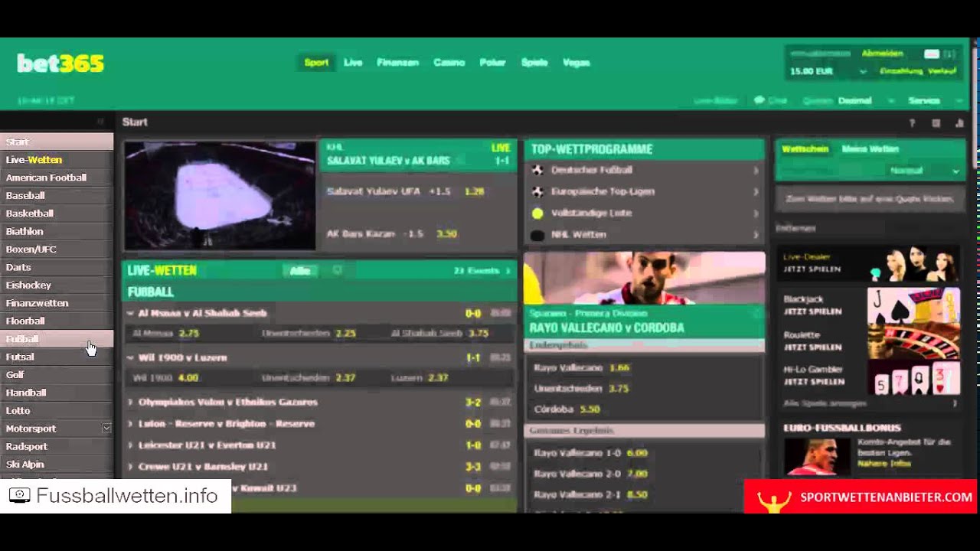The height and width of the screenshot is (551, 980).
Task: Select the Sport tab in top navigation
Action: pyautogui.click(x=316, y=63)
